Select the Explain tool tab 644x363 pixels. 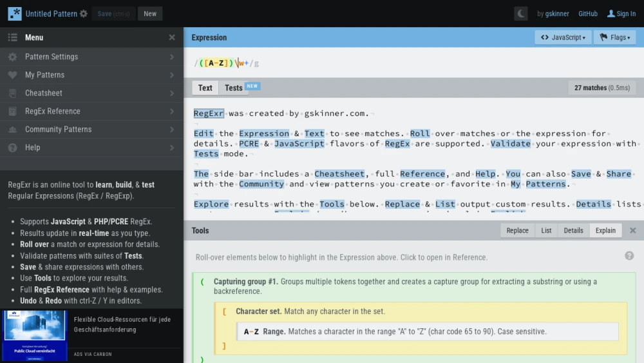[605, 231]
